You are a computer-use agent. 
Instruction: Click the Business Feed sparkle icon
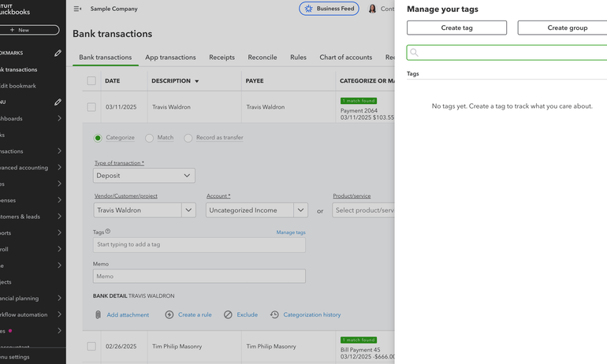[308, 9]
